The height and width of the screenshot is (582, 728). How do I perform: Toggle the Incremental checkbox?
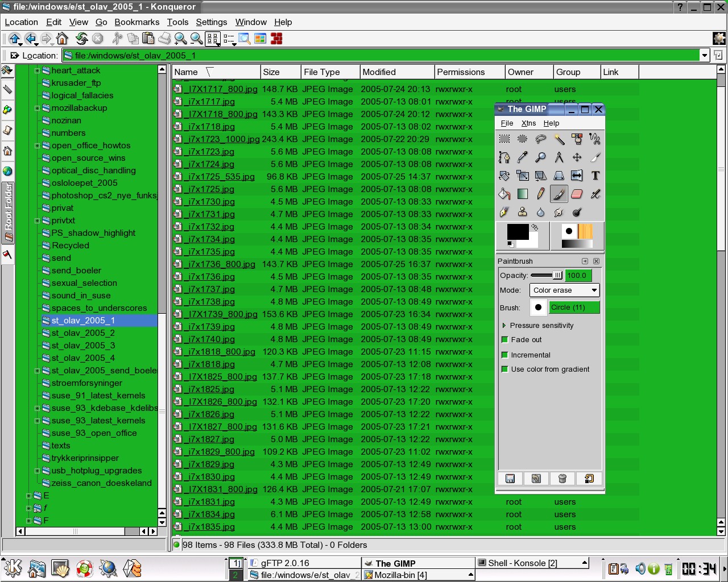[504, 355]
